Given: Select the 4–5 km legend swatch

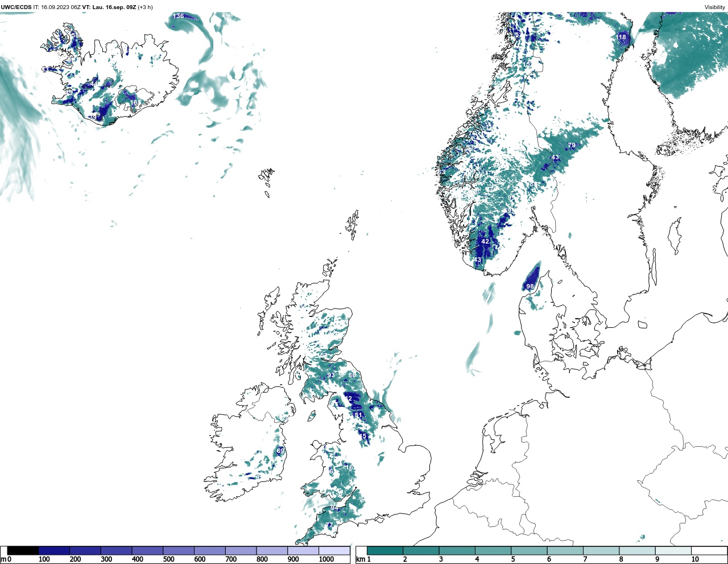Looking at the screenshot, I should click(493, 551).
